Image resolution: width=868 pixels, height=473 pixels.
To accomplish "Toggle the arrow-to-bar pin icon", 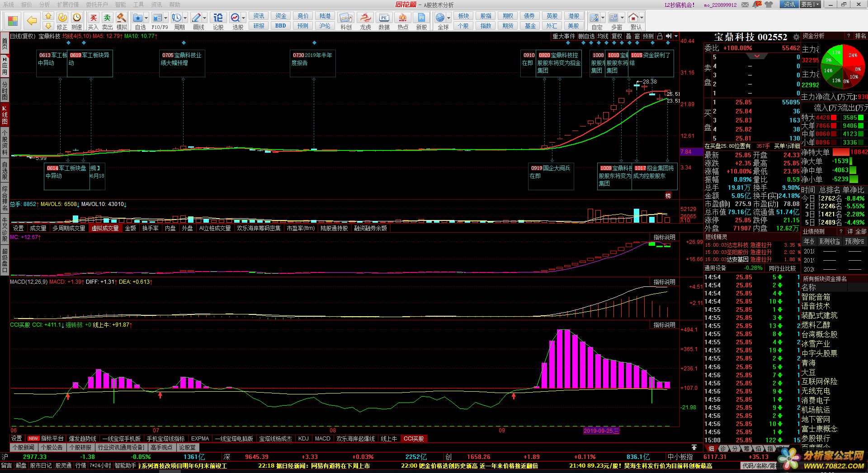I will [x=669, y=36].
